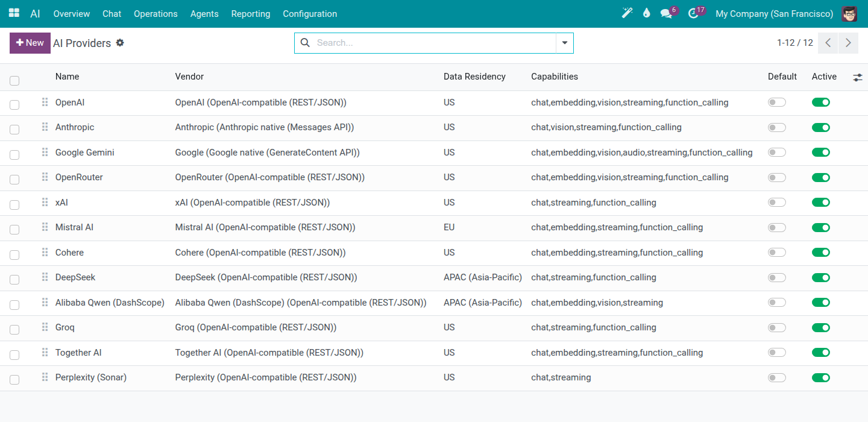Click Mistral AI's EU data residency cell

click(449, 227)
